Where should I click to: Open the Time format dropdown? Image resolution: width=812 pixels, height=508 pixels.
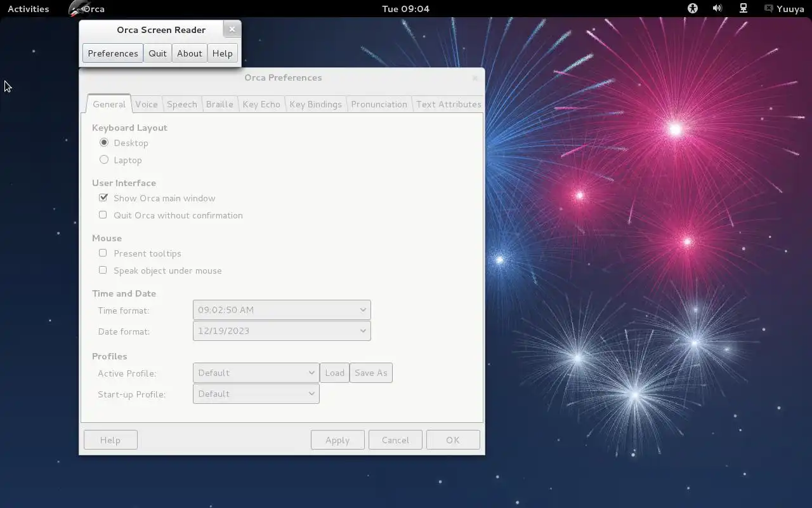[x=282, y=310]
